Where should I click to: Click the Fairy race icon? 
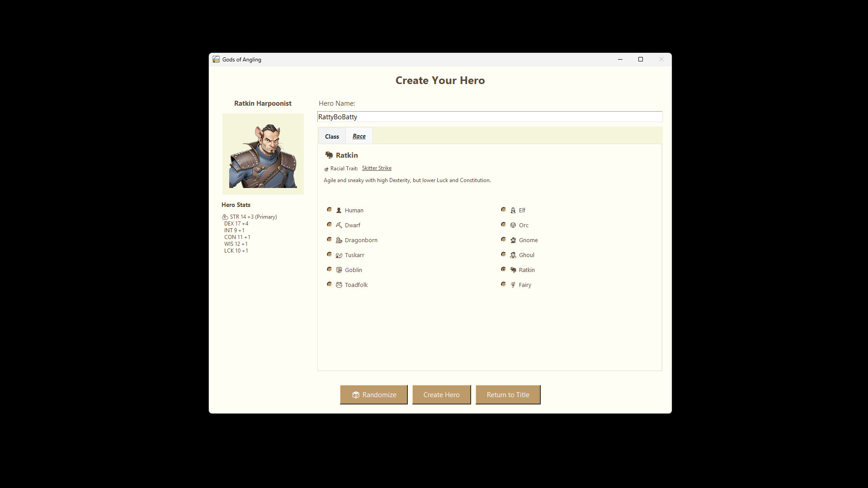pos(513,285)
